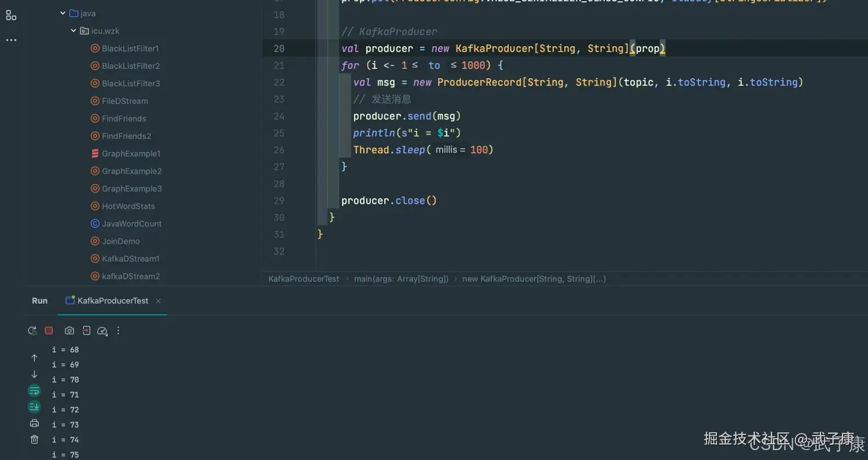Open GraphExample3 file
The image size is (868, 460).
click(132, 189)
